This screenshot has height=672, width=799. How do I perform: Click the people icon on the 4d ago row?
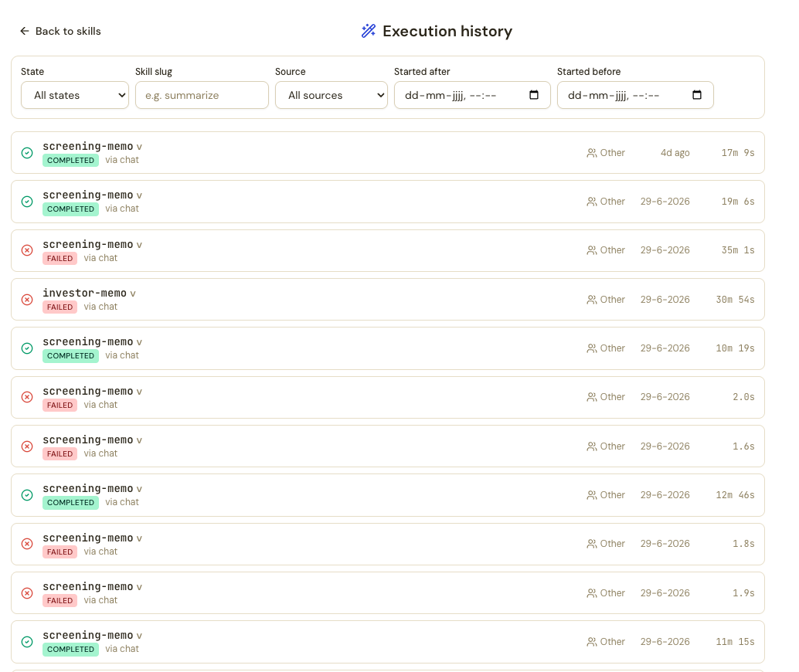coord(592,153)
